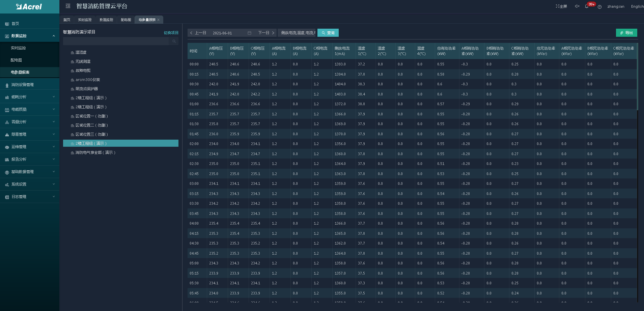The width and height of the screenshot is (644, 311).
Task: Switch to the 实时监控 tab
Action: [85, 20]
